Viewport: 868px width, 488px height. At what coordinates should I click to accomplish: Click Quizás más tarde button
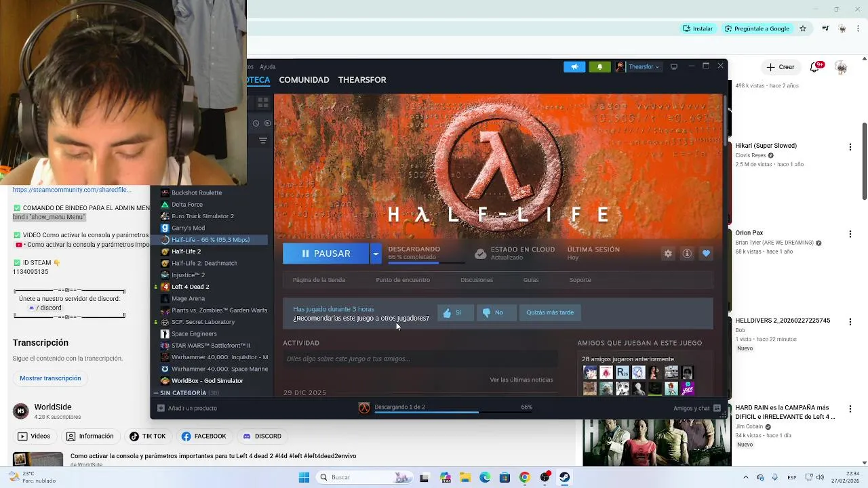[x=550, y=312]
